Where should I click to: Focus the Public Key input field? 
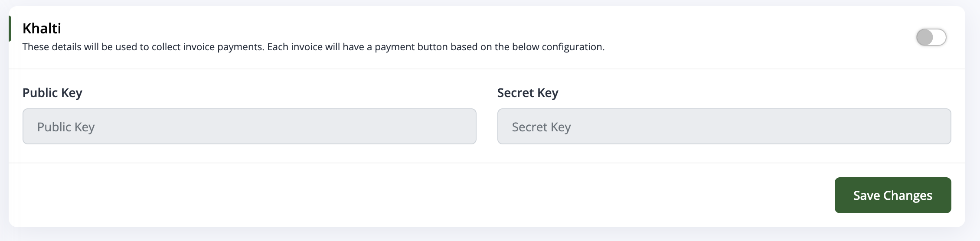pyautogui.click(x=249, y=127)
